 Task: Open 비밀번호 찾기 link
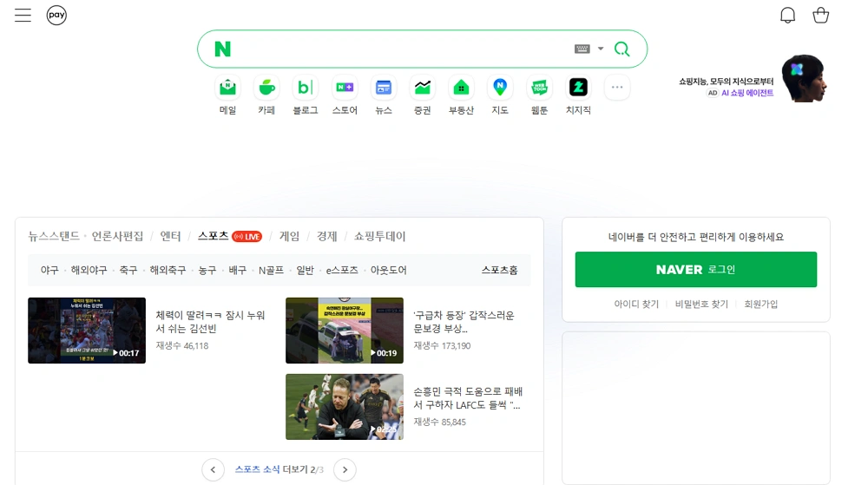[x=701, y=304]
